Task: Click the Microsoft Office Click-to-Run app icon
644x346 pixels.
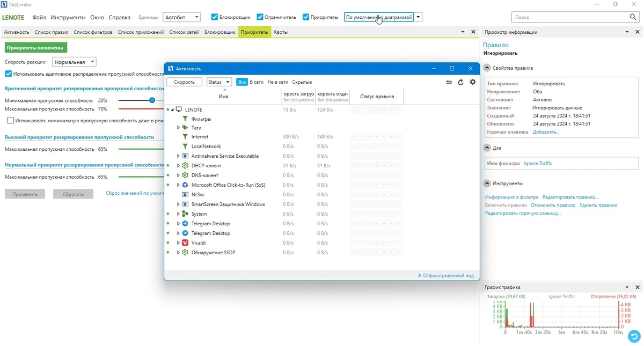Action: pyautogui.click(x=185, y=185)
